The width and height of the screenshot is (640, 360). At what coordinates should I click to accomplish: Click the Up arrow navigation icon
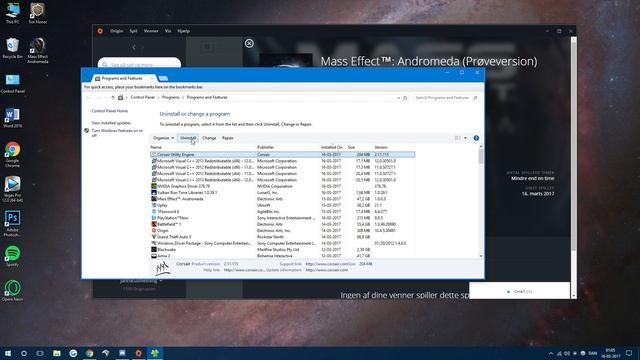click(113, 98)
